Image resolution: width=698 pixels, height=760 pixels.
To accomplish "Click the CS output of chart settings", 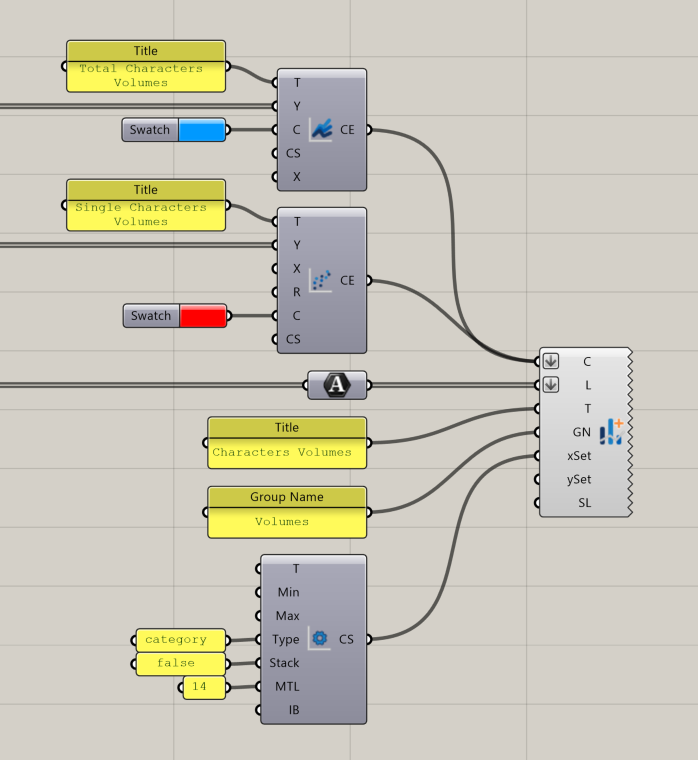I will coord(347,639).
